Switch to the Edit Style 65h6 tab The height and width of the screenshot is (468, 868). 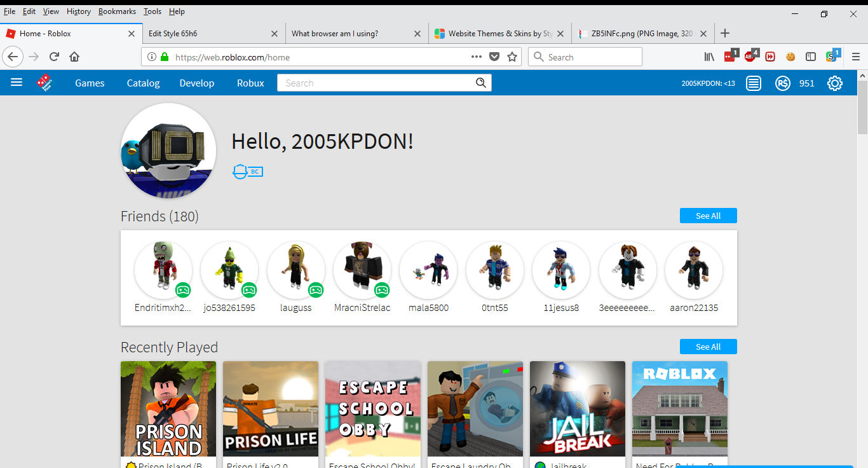(214, 34)
